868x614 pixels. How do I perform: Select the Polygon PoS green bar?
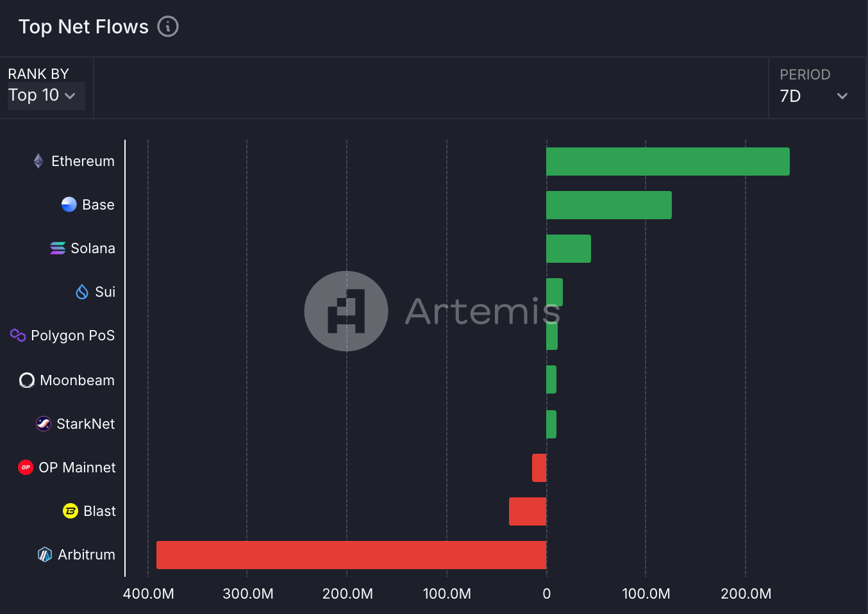[552, 336]
